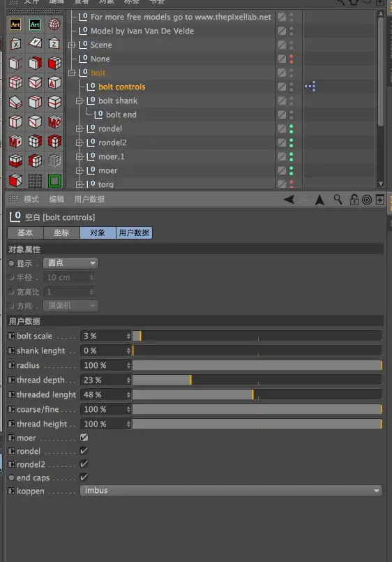Open the 模式 menu
The height and width of the screenshot is (562, 392).
(x=31, y=199)
